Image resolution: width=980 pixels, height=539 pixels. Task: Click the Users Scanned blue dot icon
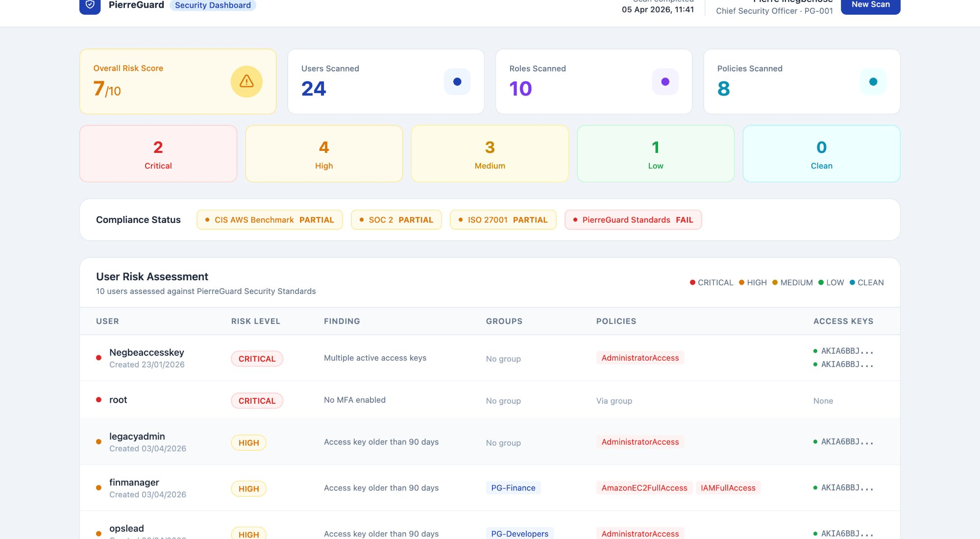tap(457, 82)
